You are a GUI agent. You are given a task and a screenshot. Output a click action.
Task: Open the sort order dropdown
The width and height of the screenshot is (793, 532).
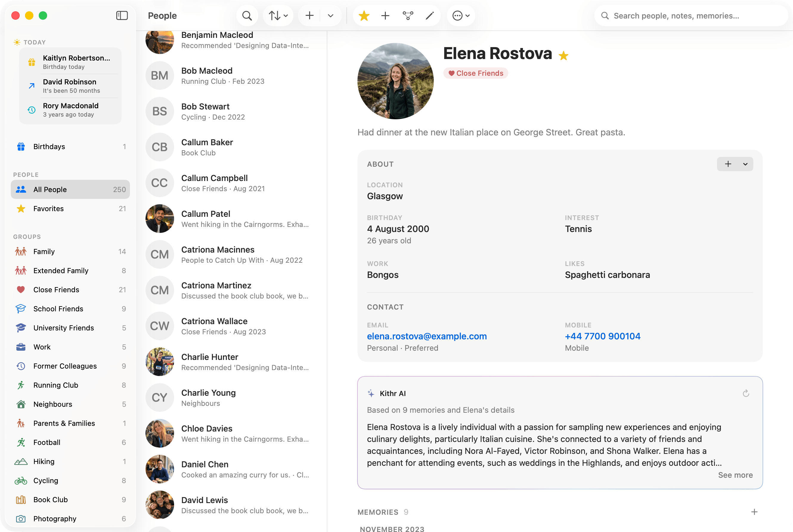pyautogui.click(x=278, y=16)
